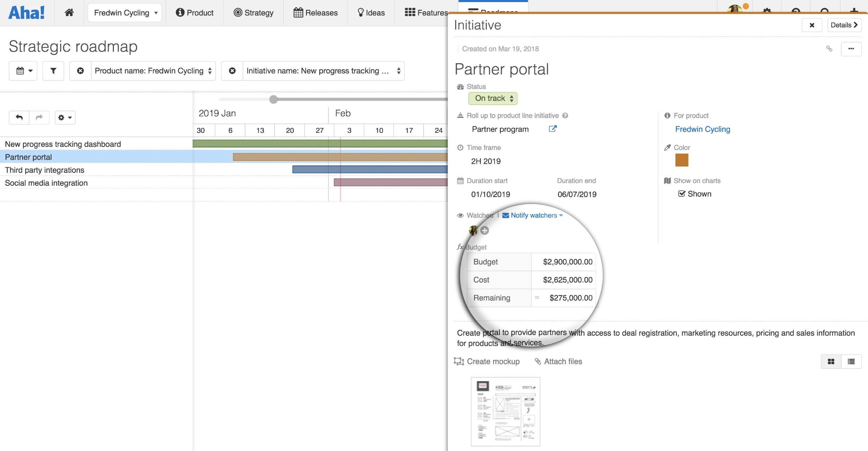Screen dimensions: 868x451
Task: Add a watcher with plus icon
Action: pyautogui.click(x=485, y=230)
